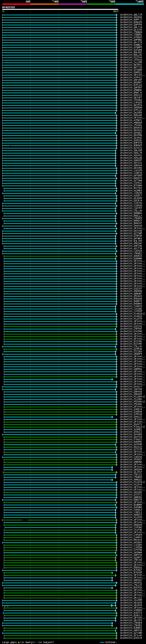Open the UniRef100_A9PFJ7 hit label
Image resolution: width=146 pixels, height=644 pixels.
click(x=131, y=20)
